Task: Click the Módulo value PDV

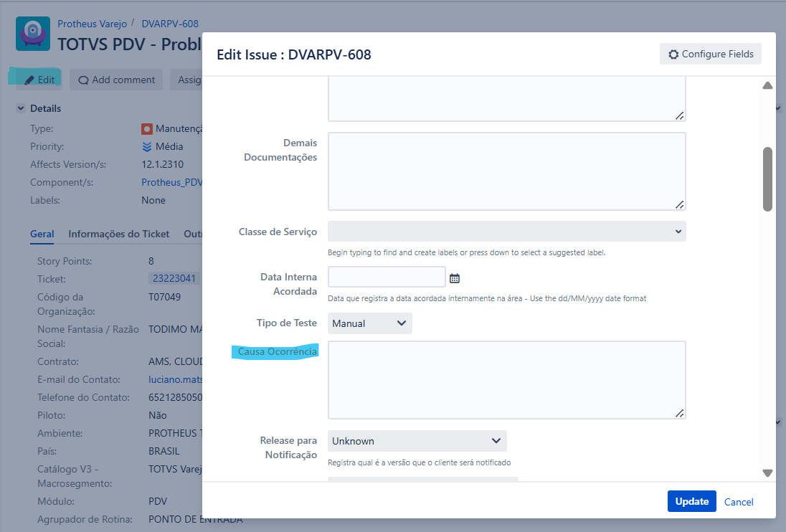Action: tap(157, 501)
